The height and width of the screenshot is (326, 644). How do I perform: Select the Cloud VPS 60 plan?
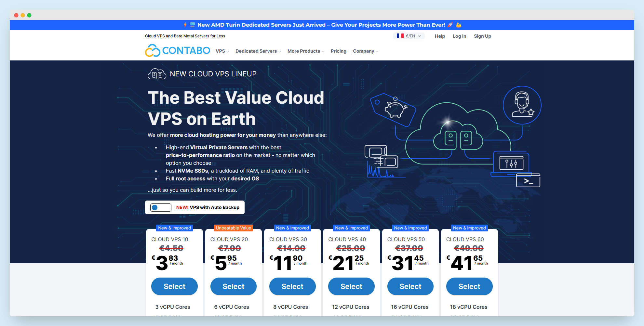(x=469, y=286)
